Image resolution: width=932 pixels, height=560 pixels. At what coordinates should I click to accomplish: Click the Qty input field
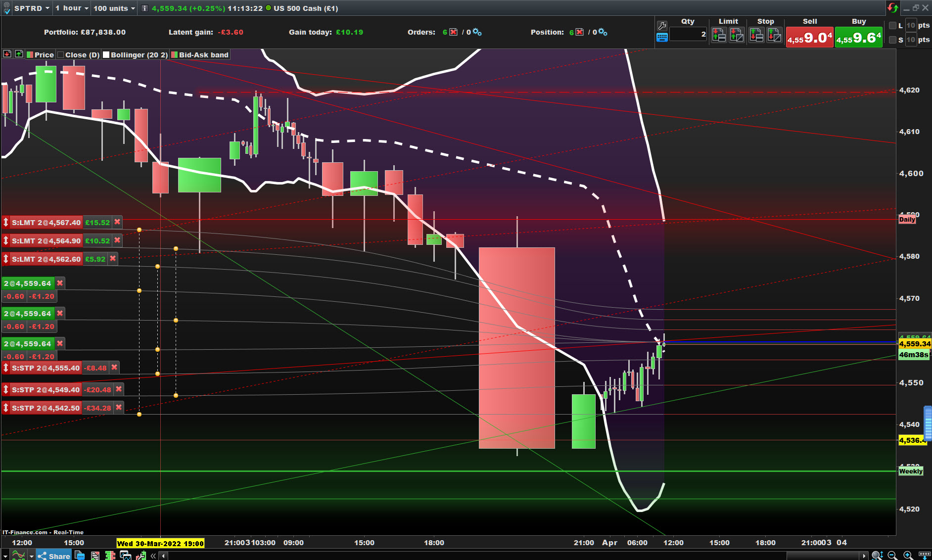pyautogui.click(x=688, y=34)
